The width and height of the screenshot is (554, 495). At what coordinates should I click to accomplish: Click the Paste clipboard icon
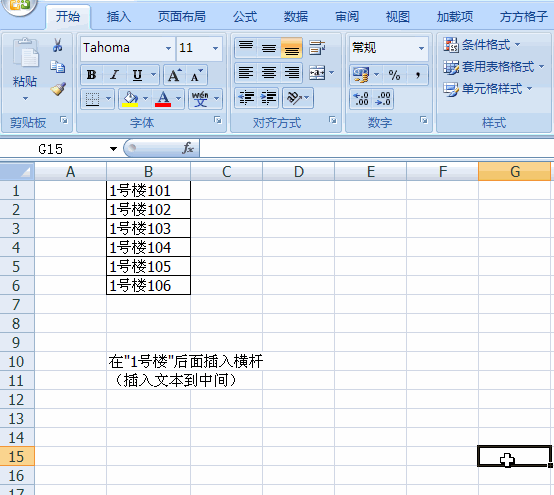[25, 53]
